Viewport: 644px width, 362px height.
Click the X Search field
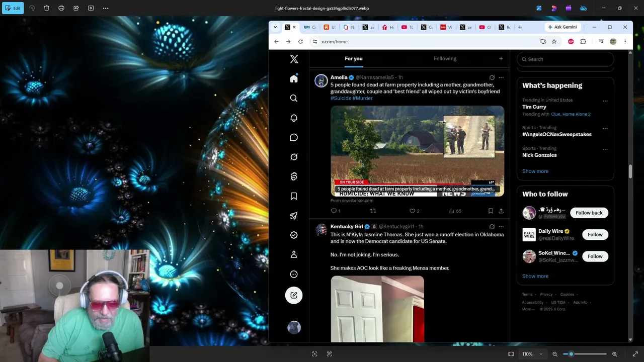point(565,59)
